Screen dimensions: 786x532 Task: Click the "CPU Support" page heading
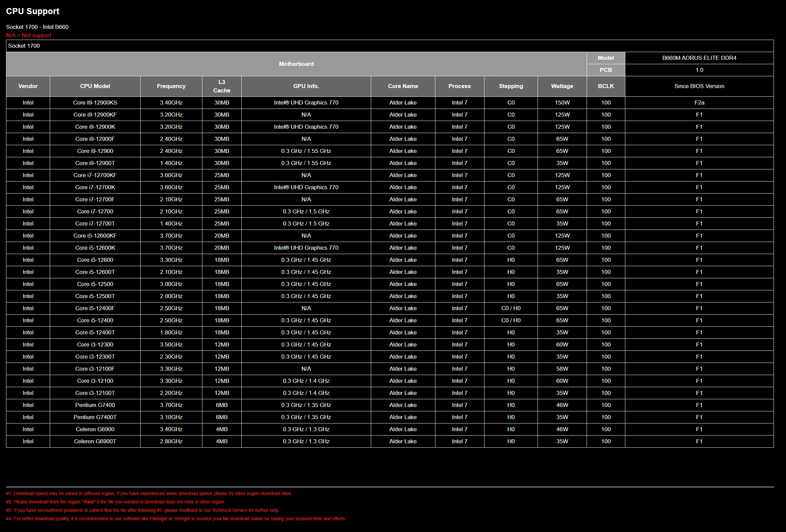click(33, 11)
